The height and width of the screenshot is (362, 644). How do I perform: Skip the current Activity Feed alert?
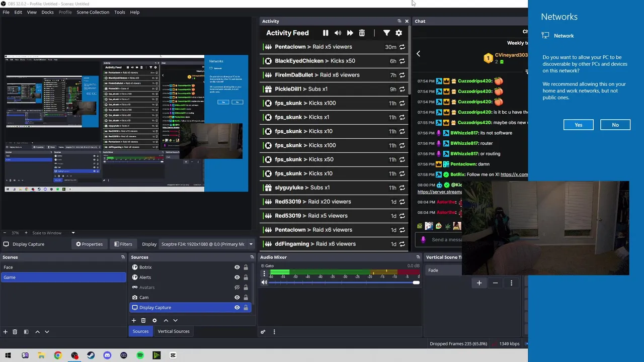coord(350,33)
